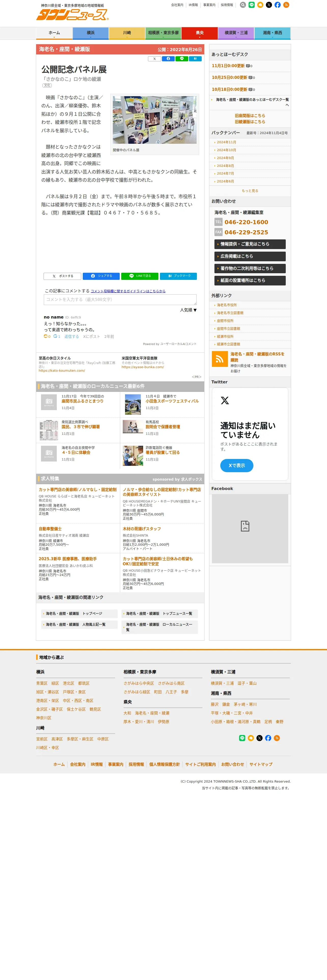Image resolution: width=327 pixels, height=980 pixels.
Task: Open 2024年11月 backnumber
Action: coord(226,142)
